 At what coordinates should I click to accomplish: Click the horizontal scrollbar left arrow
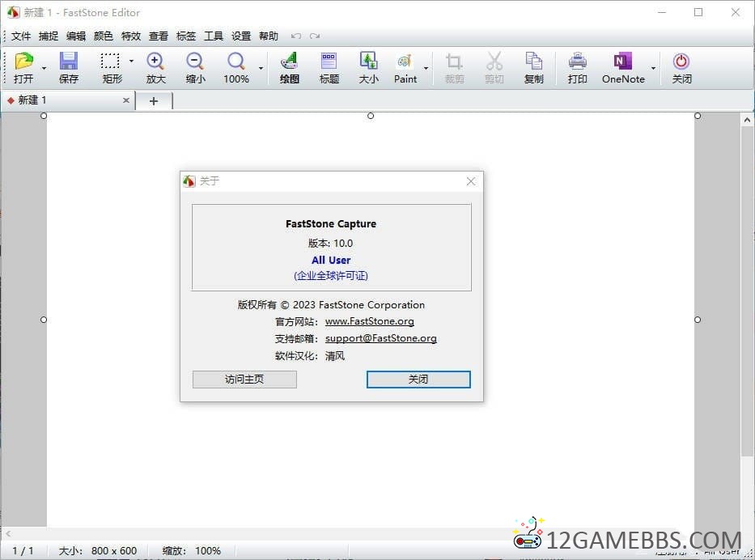click(8, 533)
